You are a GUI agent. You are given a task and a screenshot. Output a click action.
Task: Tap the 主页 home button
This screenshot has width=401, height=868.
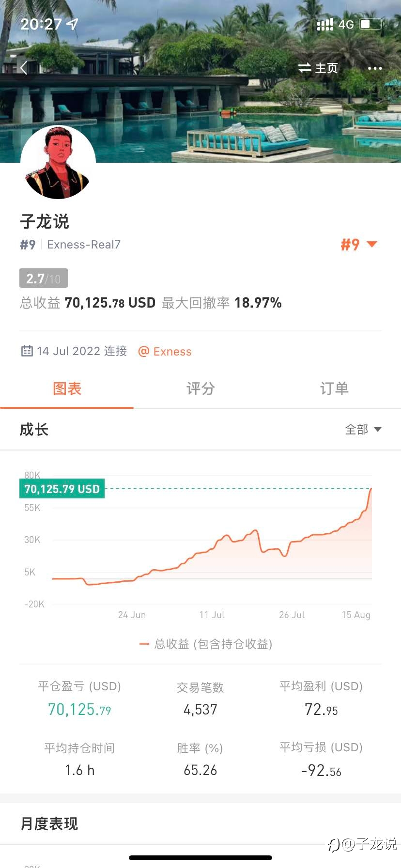(326, 68)
